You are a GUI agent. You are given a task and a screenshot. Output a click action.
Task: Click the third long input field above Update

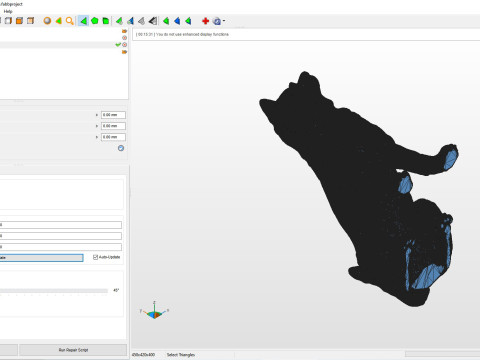(60, 247)
